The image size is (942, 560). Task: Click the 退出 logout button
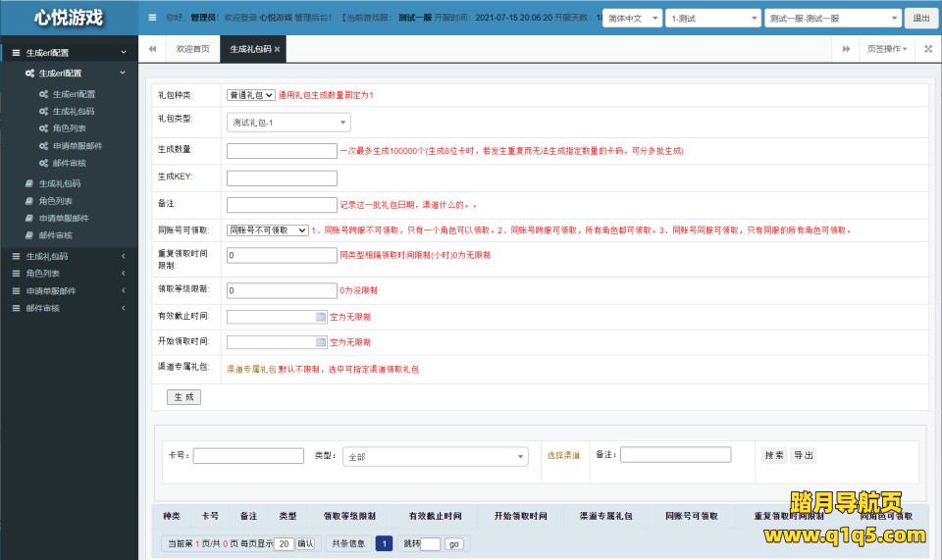921,18
